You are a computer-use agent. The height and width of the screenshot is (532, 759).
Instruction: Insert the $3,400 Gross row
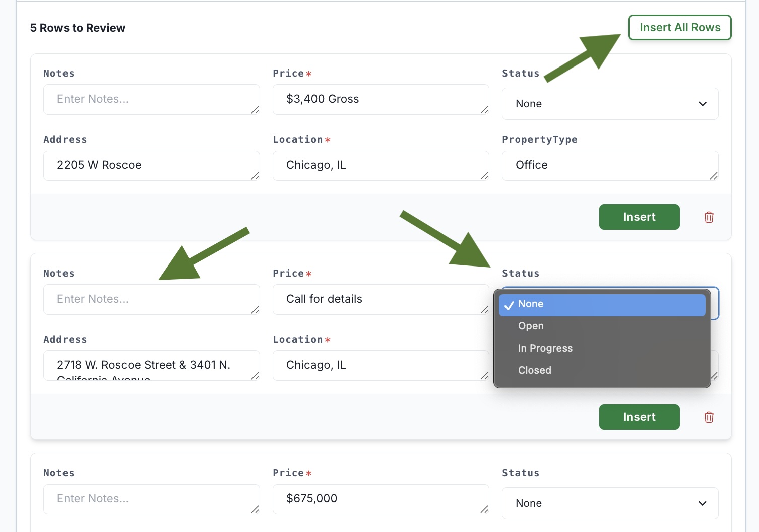click(639, 217)
